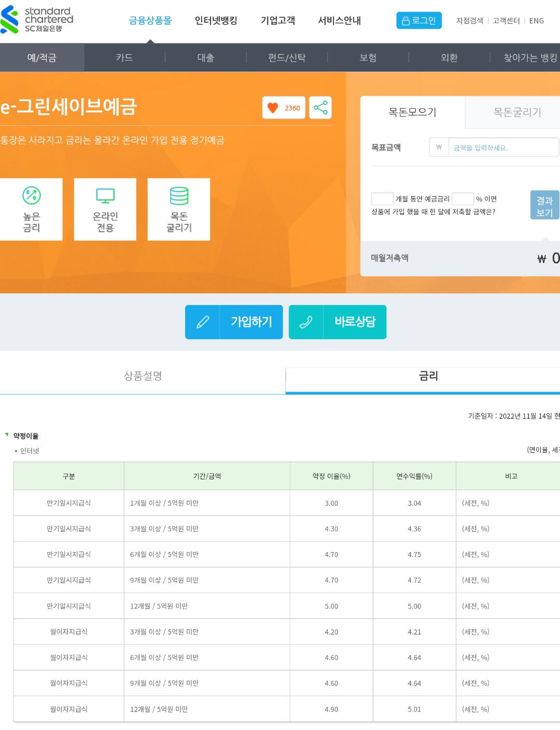
Task: Select 찾아가는 뱅킹 submenu item
Action: pyautogui.click(x=530, y=58)
